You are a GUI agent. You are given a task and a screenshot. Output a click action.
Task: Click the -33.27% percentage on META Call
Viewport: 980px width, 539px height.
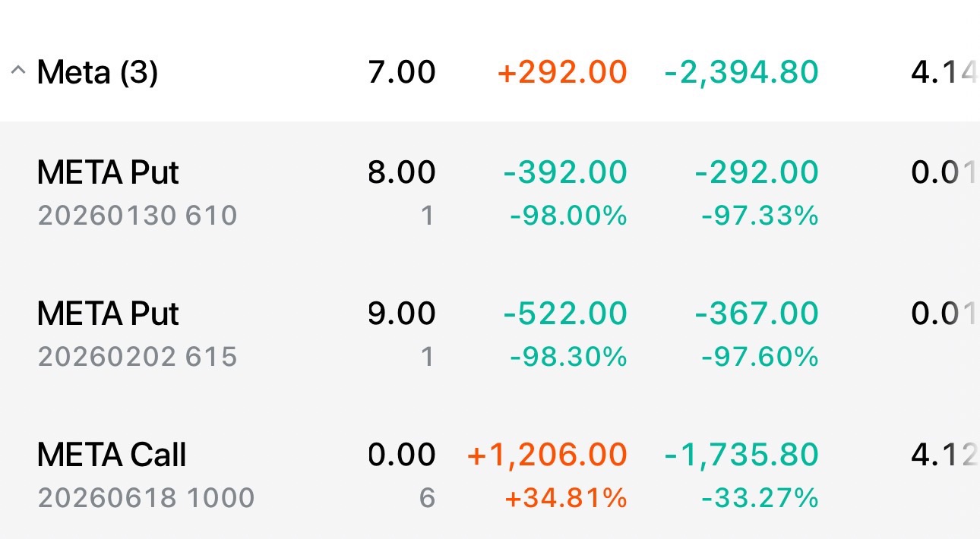coord(760,499)
